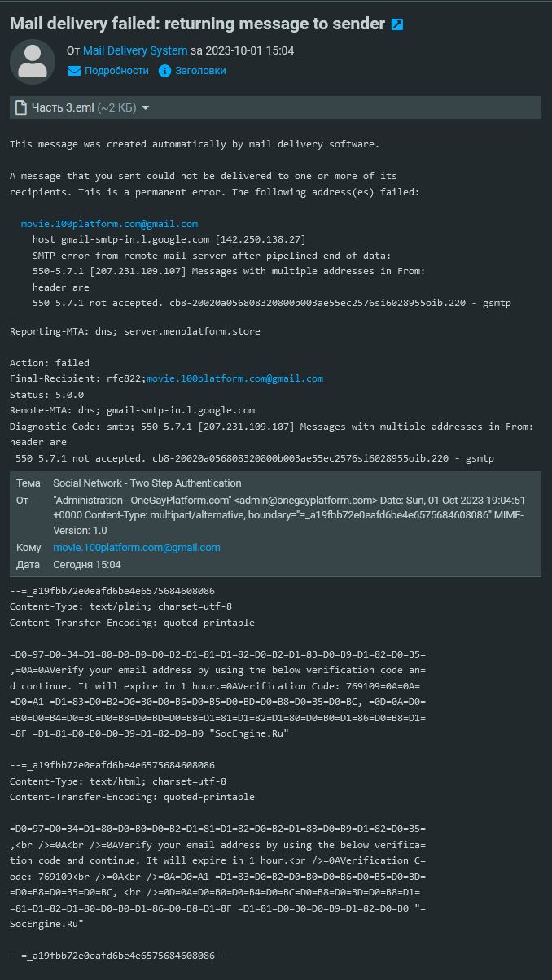Image resolution: width=552 pixels, height=980 pixels.
Task: Click the attachment size label (~2 КБ)
Action: coord(116,107)
